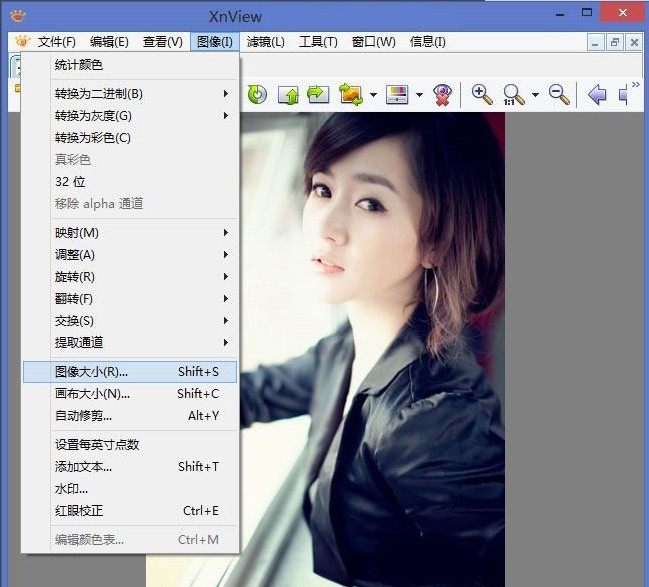This screenshot has height=587, width=649.
Task: Expand 转换为二进制(B) submenu
Action: click(130, 94)
